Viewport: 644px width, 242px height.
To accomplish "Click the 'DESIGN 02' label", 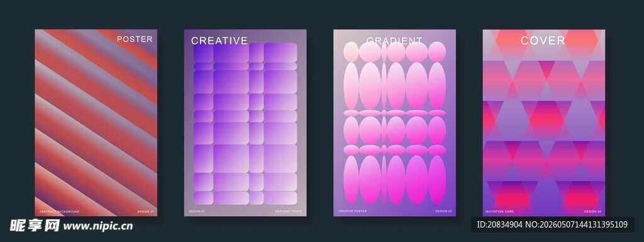I will point(197,212).
